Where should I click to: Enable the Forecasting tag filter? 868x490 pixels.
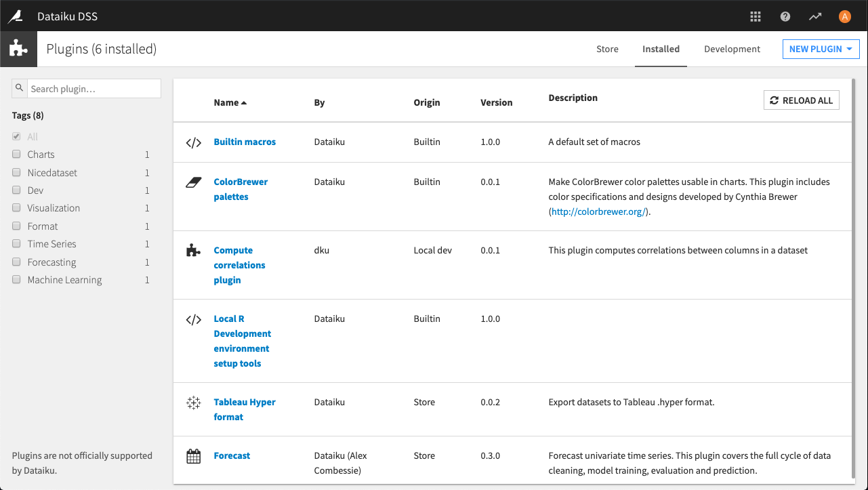tap(16, 262)
